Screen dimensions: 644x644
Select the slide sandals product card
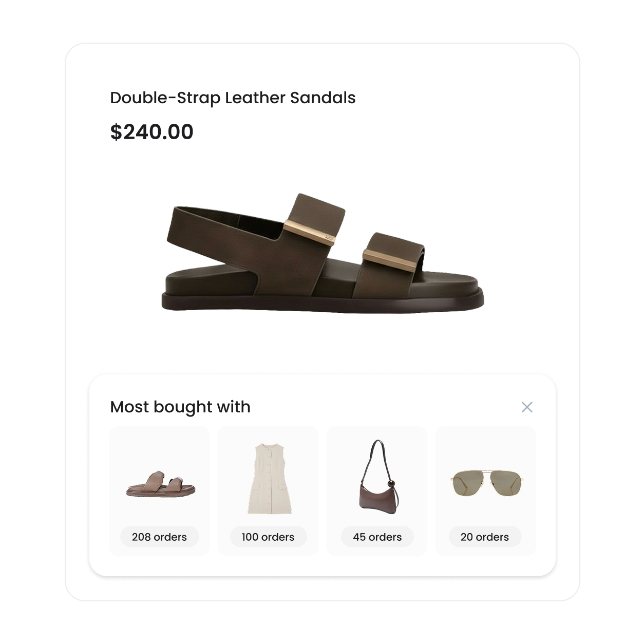point(159,491)
